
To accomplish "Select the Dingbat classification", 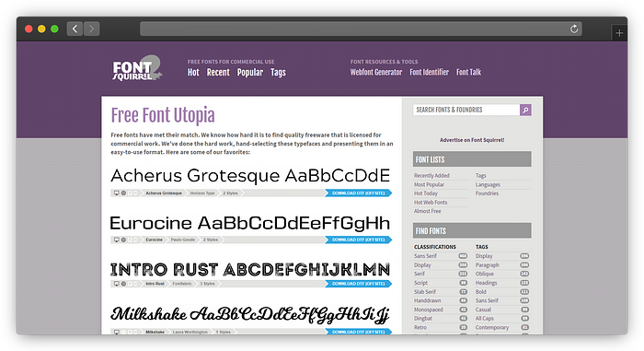I will coord(423,319).
